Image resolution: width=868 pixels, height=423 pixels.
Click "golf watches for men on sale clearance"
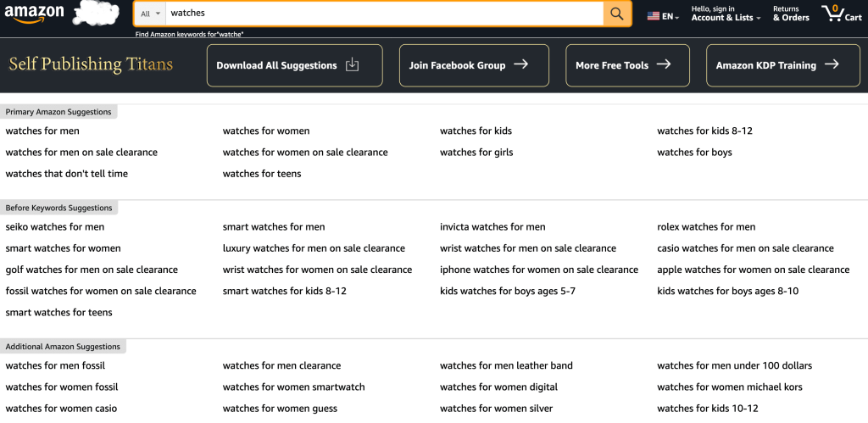coord(92,270)
